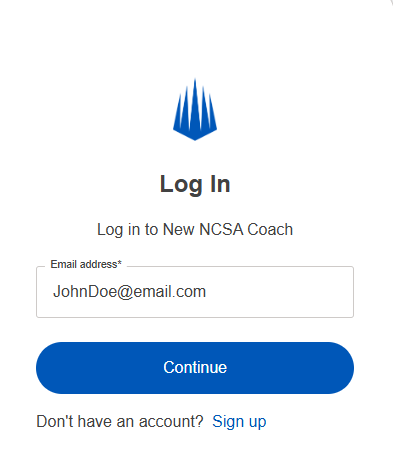The width and height of the screenshot is (393, 465).
Task: Click the bold 'Log In' title text
Action: [x=195, y=184]
